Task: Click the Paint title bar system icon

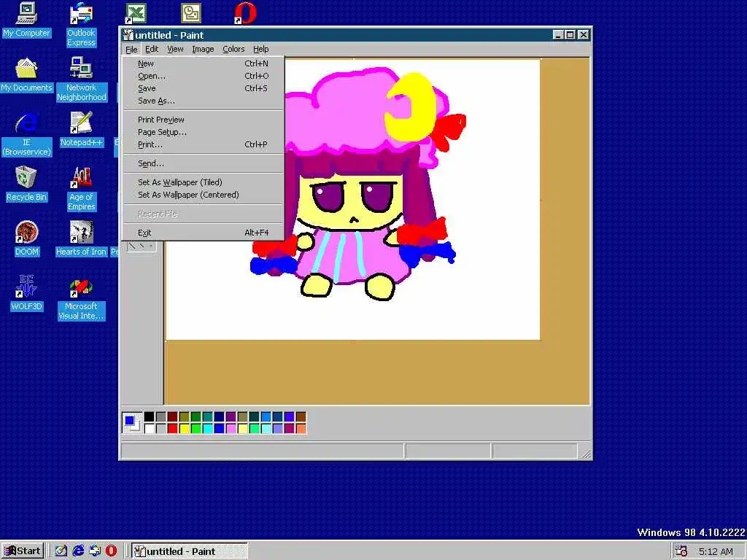Action: click(x=128, y=35)
